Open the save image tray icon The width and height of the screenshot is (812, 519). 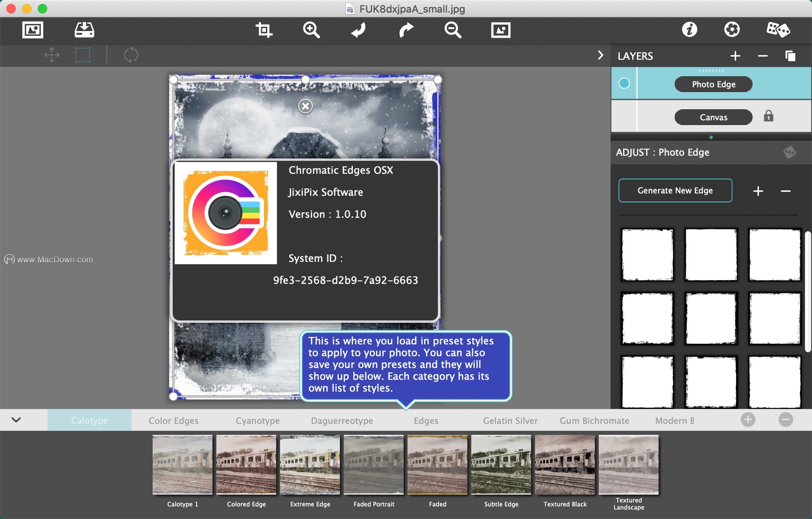[84, 30]
